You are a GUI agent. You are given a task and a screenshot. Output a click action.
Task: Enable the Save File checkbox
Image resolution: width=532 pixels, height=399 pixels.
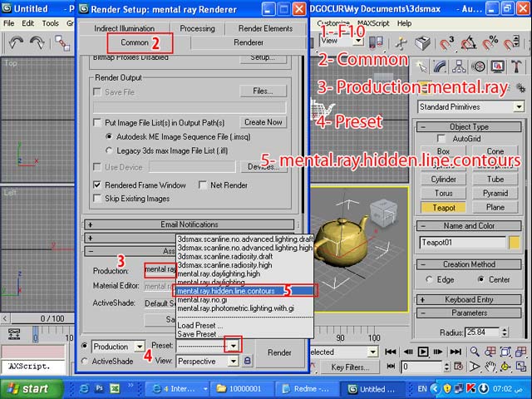click(97, 92)
